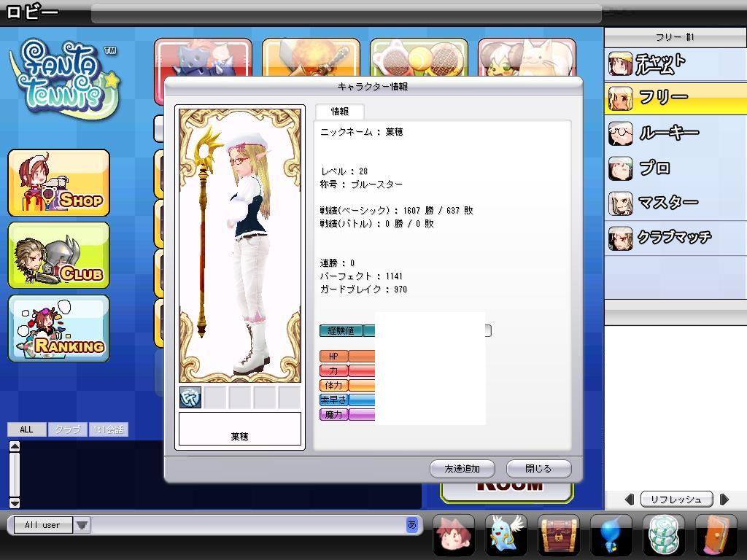Open the Club menu

[x=58, y=255]
